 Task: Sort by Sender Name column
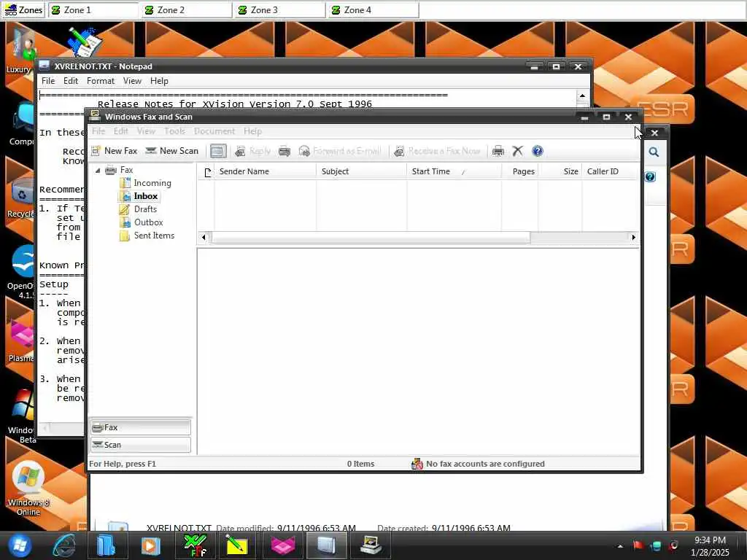pyautogui.click(x=266, y=171)
